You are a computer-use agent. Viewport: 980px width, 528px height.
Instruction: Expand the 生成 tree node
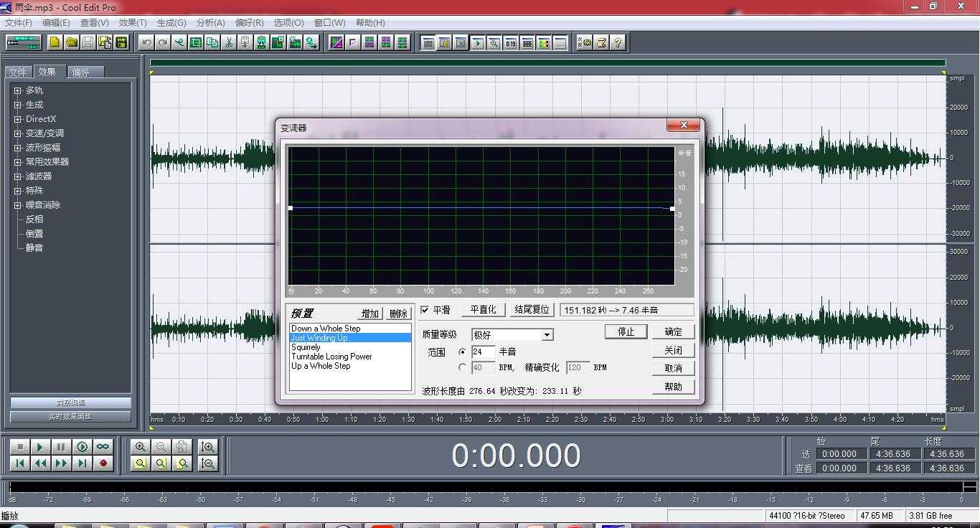click(18, 105)
